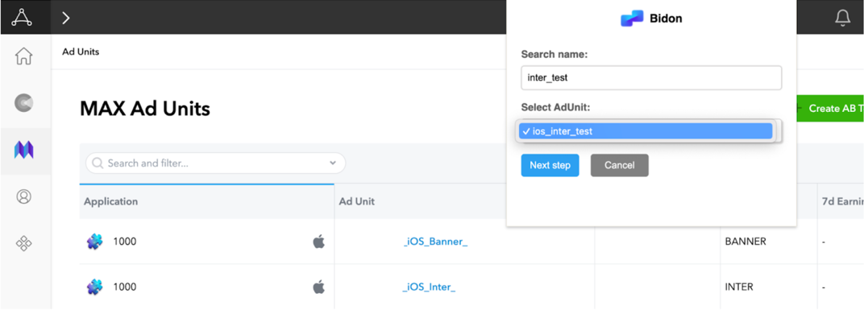868x314 pixels.
Task: Click the BANNER type cell
Action: click(745, 242)
